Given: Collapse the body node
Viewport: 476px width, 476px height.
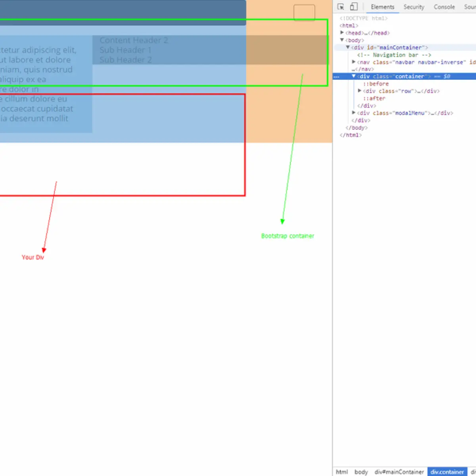Looking at the screenshot, I should 342,40.
